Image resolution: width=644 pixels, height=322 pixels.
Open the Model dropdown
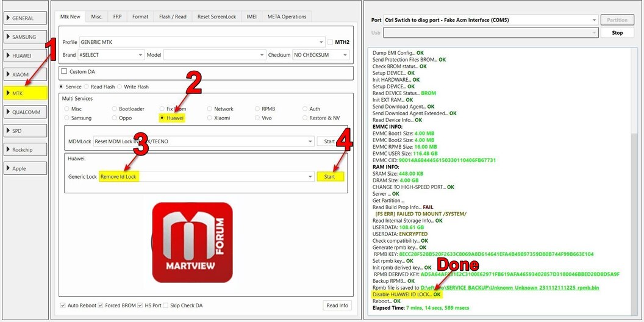click(x=215, y=55)
